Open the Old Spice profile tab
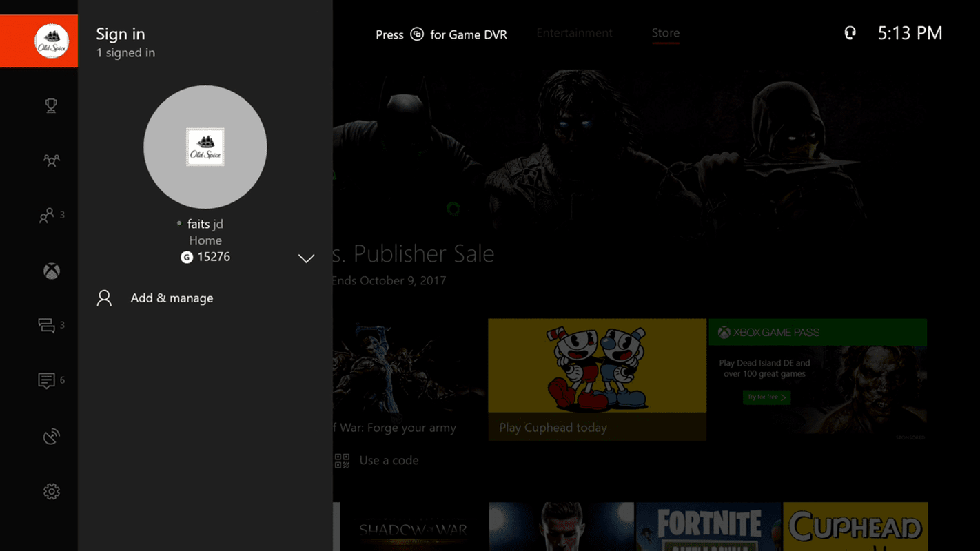 tap(39, 41)
